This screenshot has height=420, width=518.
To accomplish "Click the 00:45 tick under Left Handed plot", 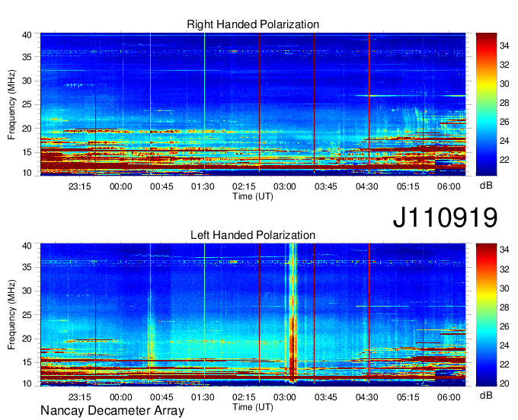I will click(x=161, y=397).
